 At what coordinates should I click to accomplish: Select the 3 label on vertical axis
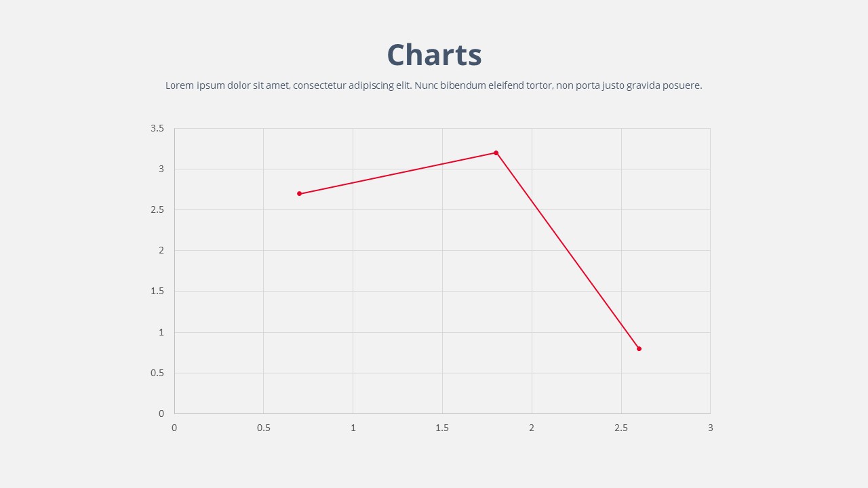(161, 169)
